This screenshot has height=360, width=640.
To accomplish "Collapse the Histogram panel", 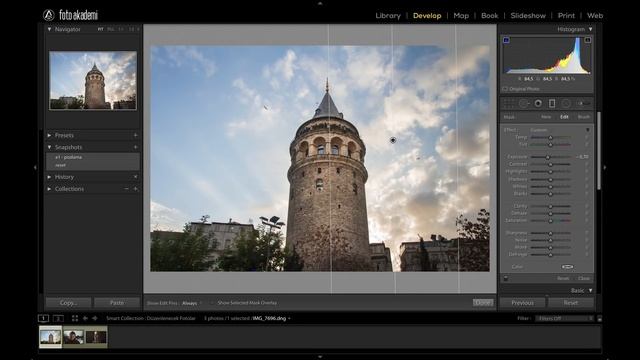I will [590, 29].
